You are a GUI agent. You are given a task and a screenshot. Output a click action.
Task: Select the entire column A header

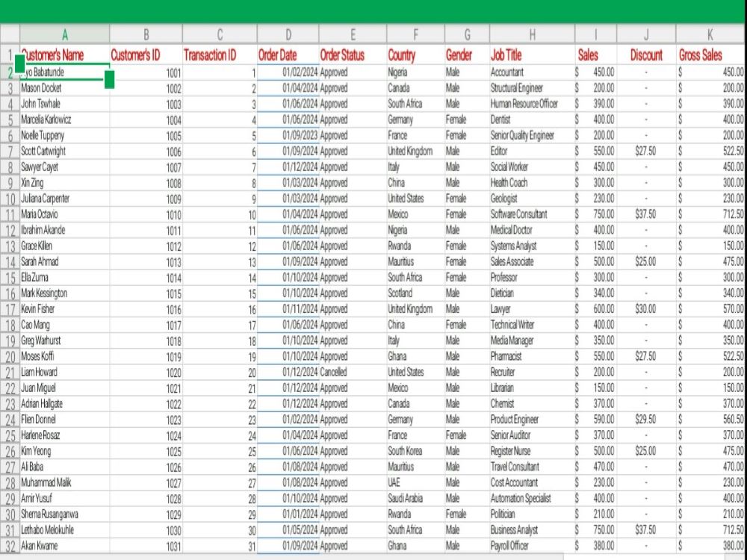point(65,34)
